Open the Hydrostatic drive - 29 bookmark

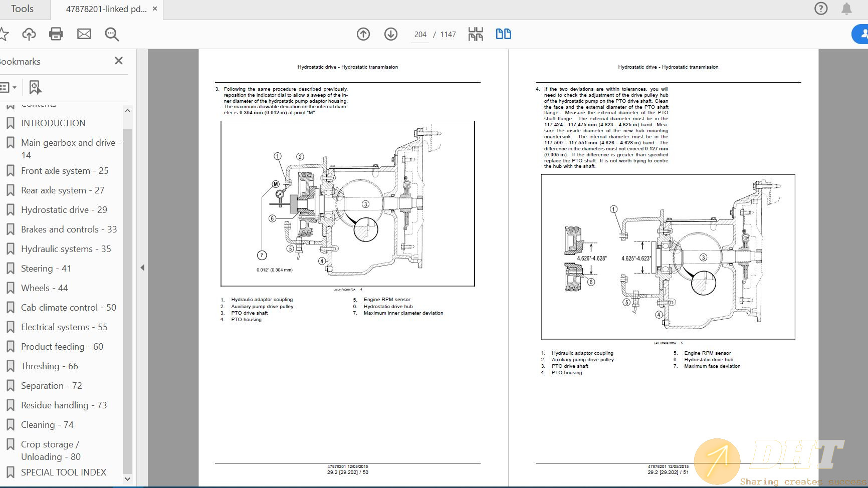(x=64, y=210)
